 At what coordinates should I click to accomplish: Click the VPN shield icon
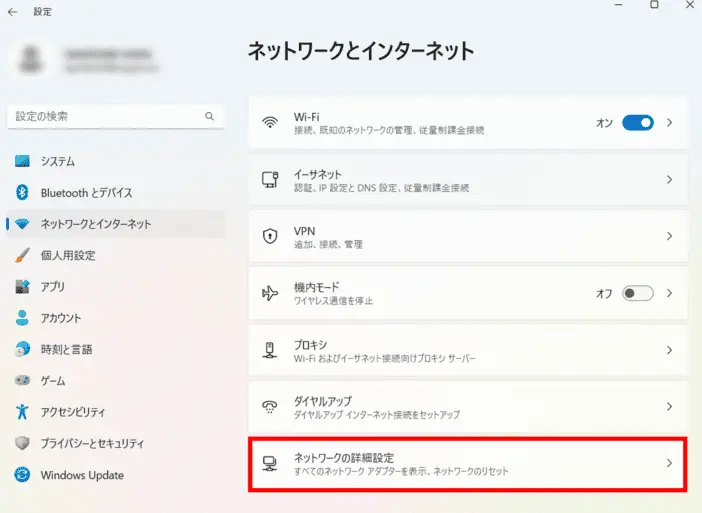(x=269, y=237)
